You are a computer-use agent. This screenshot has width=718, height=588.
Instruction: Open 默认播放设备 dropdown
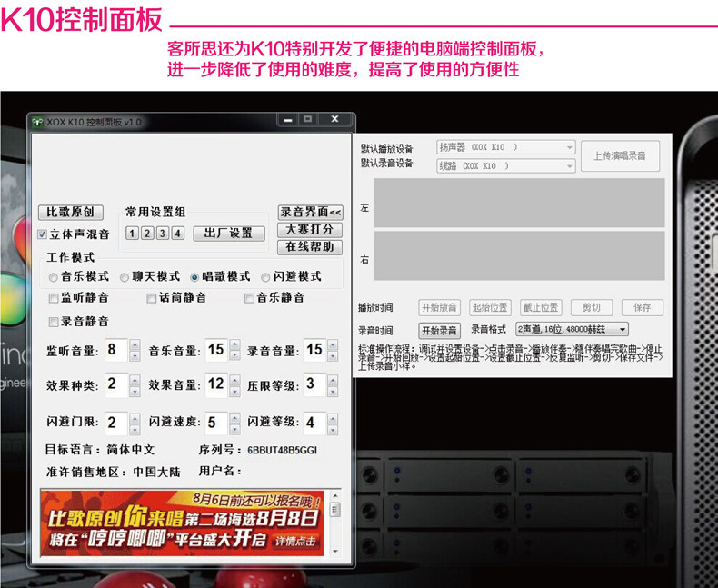click(x=506, y=147)
